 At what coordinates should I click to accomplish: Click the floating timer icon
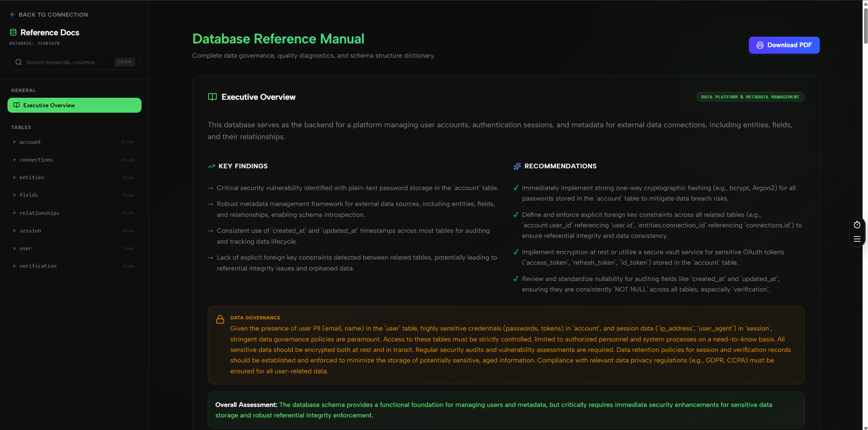857,225
